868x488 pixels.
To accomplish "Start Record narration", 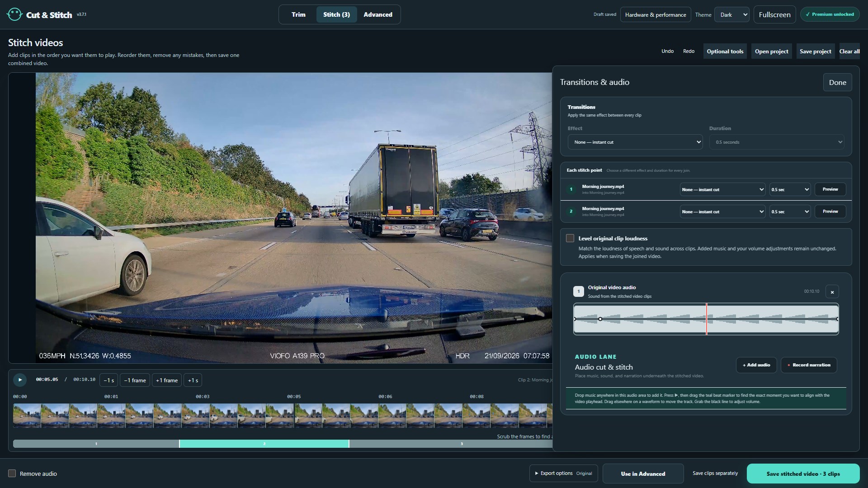I will [809, 365].
